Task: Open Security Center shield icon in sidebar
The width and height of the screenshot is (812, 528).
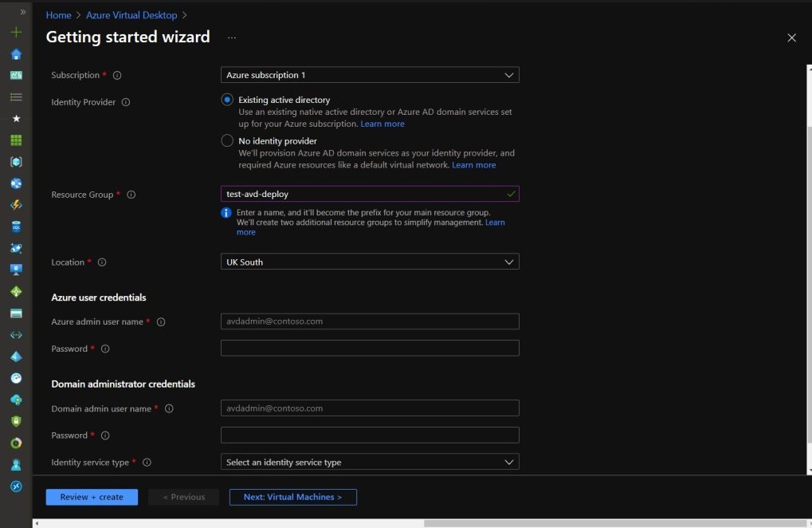Action: [16, 421]
